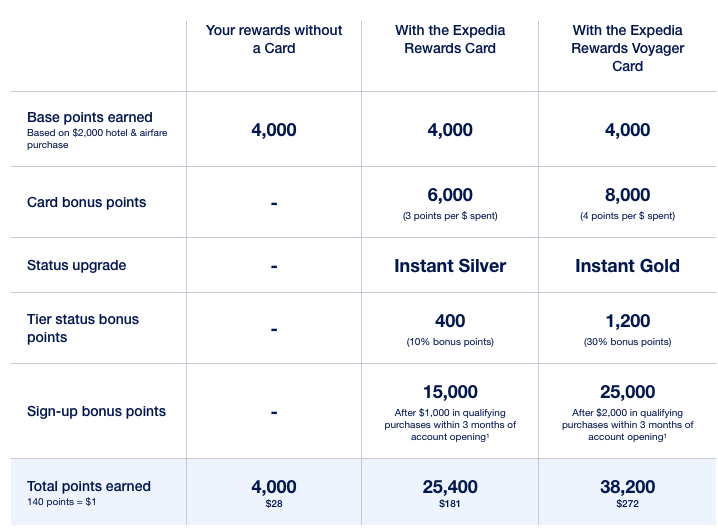The image size is (718, 532).
Task: Select the "With the Expedia Rewards Card" header
Action: 450,39
